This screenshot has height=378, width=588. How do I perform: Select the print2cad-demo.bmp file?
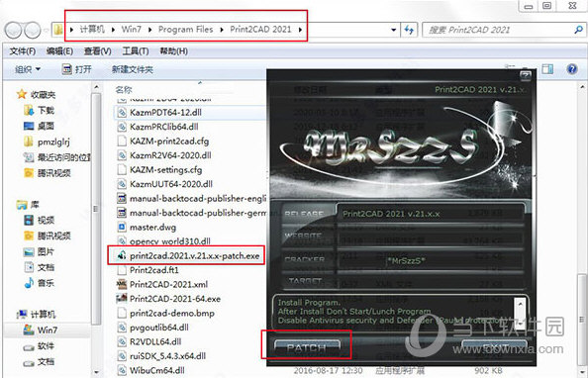click(x=172, y=313)
